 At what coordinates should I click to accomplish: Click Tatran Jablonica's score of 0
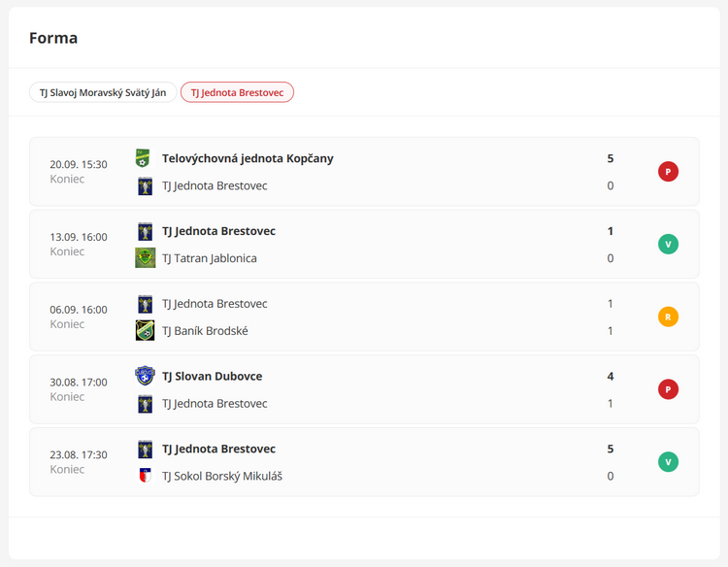tap(611, 258)
